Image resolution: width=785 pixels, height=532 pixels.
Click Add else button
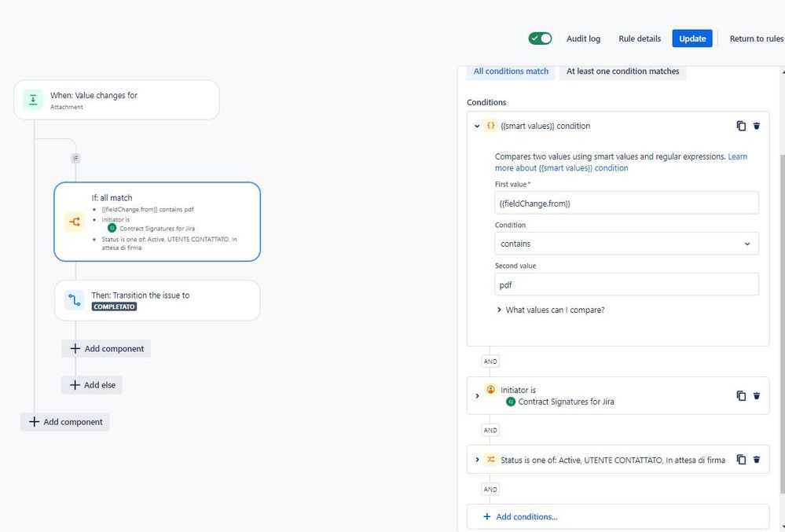pos(92,385)
